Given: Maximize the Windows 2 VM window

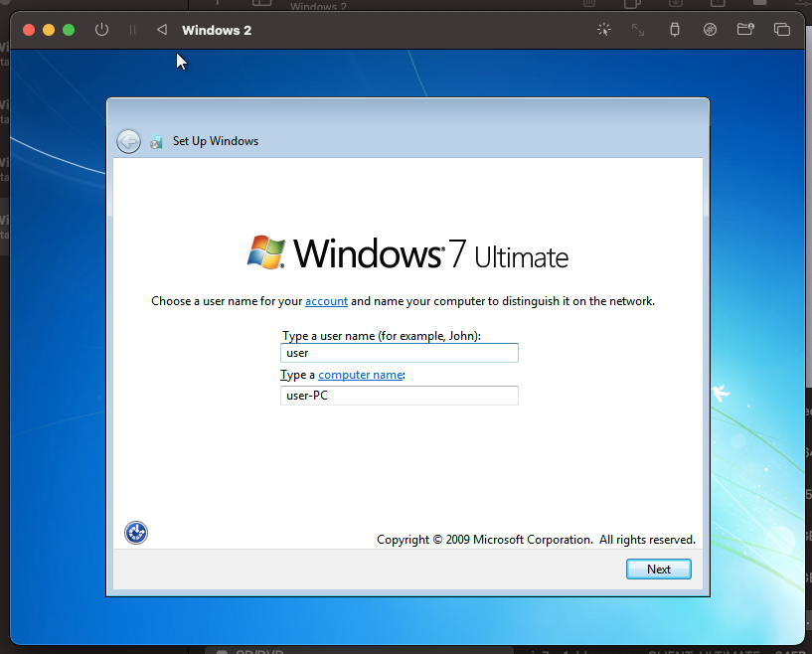Looking at the screenshot, I should 69,30.
